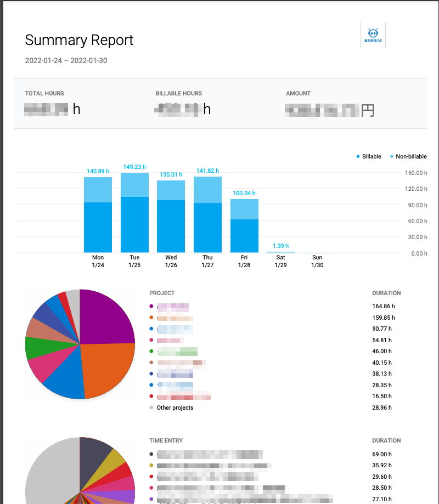Click the 38.13 h duration value
Viewport: 439px width, 504px height.
coord(382,374)
